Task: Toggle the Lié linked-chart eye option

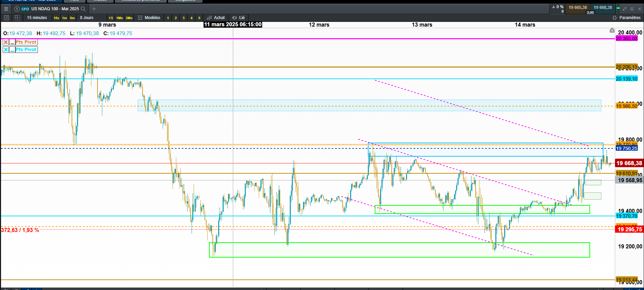Action: (239, 18)
